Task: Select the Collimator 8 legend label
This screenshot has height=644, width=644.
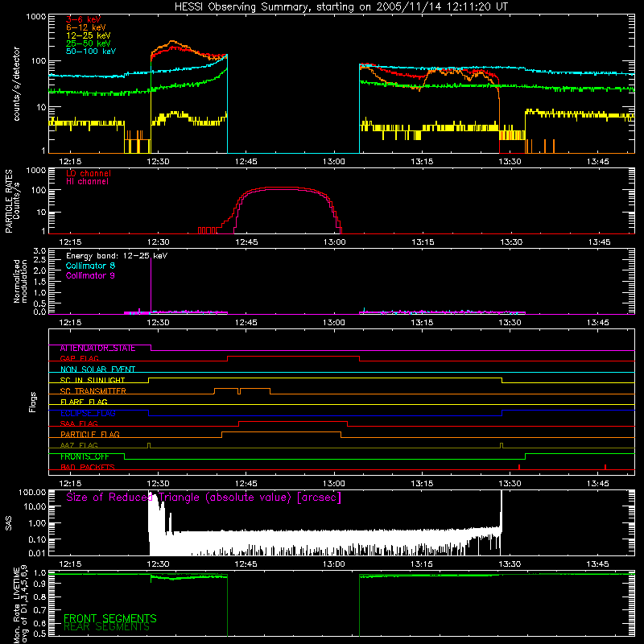Action: (x=90, y=266)
